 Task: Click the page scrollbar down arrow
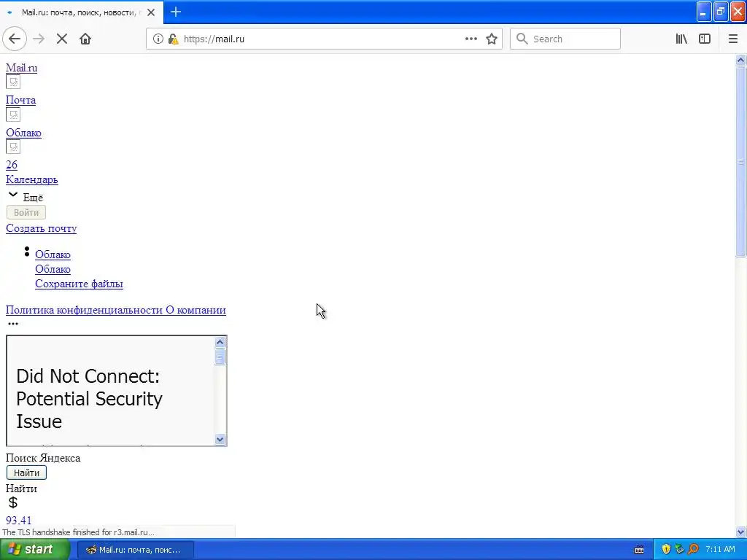(x=740, y=532)
